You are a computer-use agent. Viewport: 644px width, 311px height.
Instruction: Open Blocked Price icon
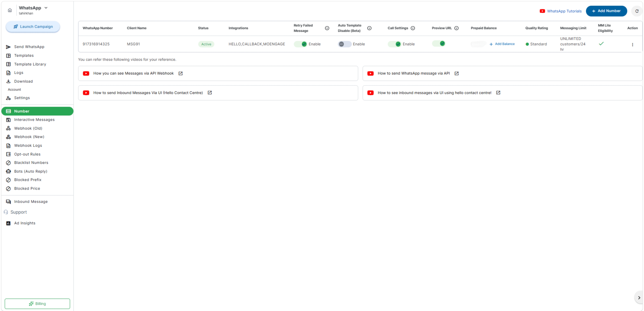pos(9,189)
